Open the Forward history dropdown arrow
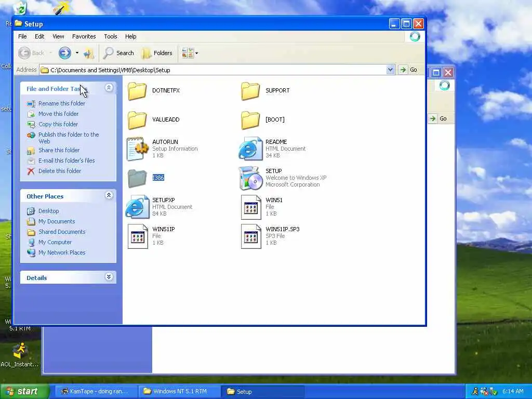Image resolution: width=532 pixels, height=399 pixels. point(77,53)
